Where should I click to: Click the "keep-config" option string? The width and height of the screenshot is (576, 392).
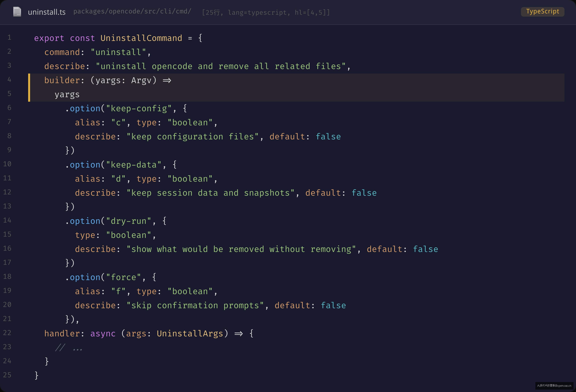pos(139,108)
